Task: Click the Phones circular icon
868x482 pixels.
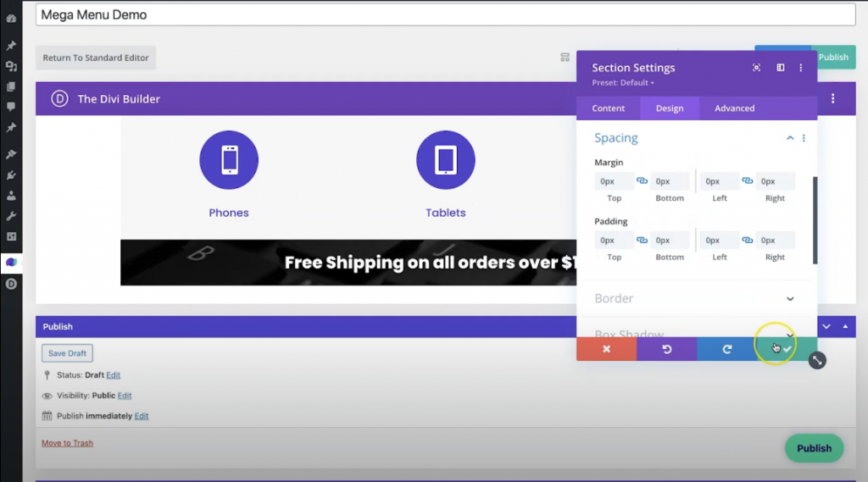Action: click(x=229, y=160)
